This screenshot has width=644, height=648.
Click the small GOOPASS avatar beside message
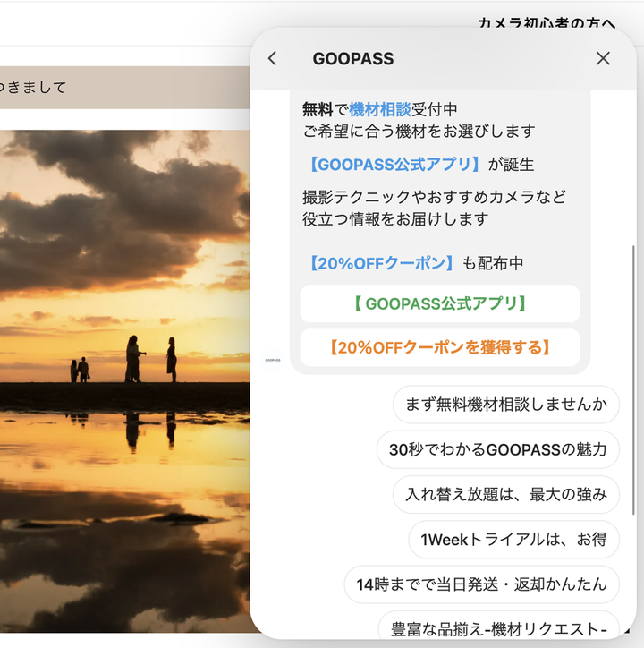273,361
